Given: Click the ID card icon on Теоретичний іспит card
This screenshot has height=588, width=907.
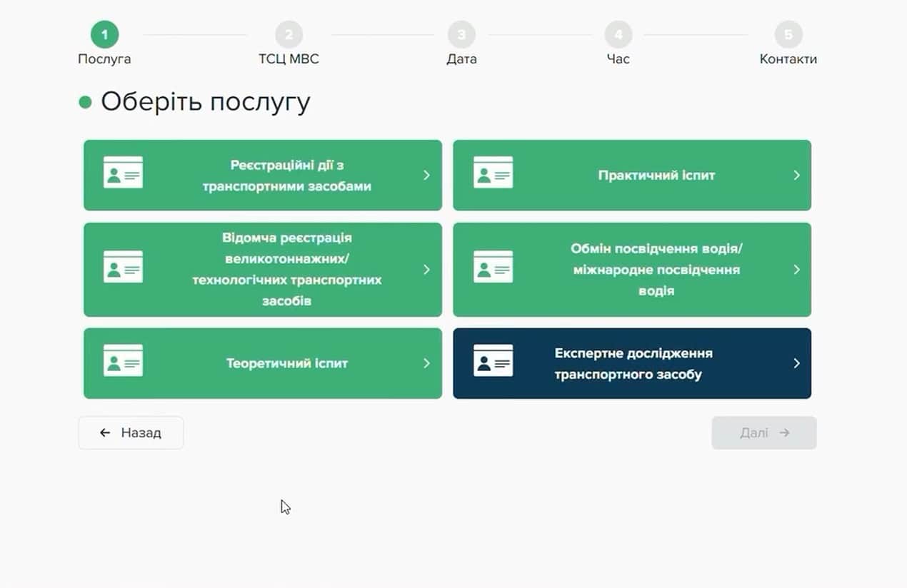Looking at the screenshot, I should click(123, 361).
